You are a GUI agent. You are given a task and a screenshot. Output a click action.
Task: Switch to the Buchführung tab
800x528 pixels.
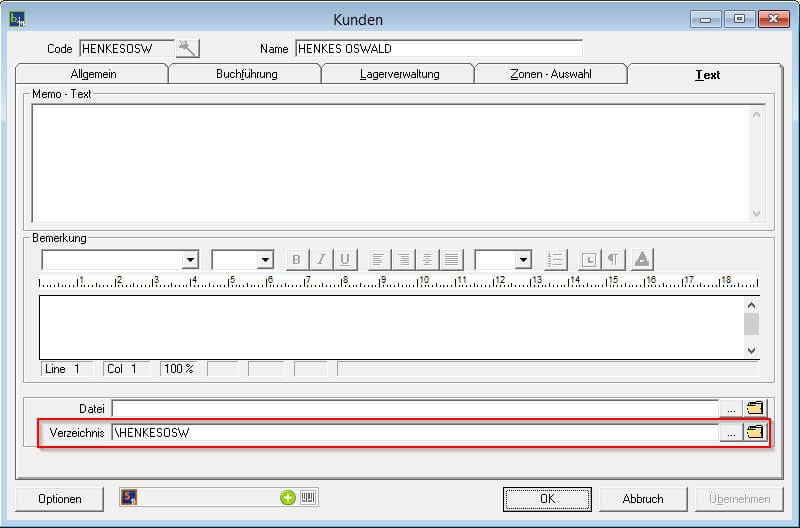(246, 74)
